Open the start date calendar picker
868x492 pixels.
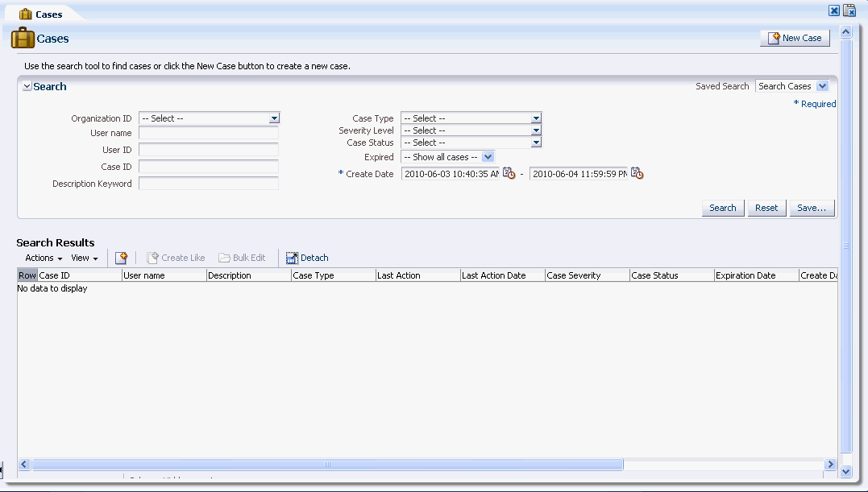pyautogui.click(x=509, y=173)
